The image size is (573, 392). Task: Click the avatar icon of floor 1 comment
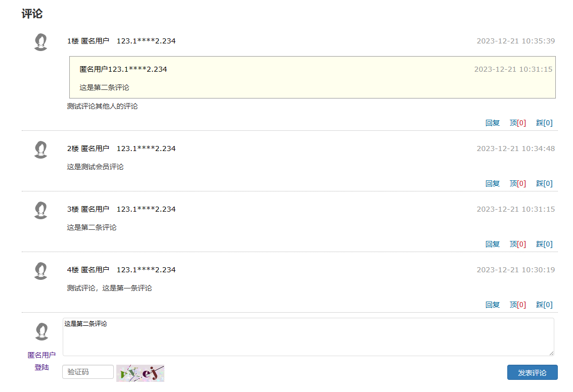(x=40, y=42)
